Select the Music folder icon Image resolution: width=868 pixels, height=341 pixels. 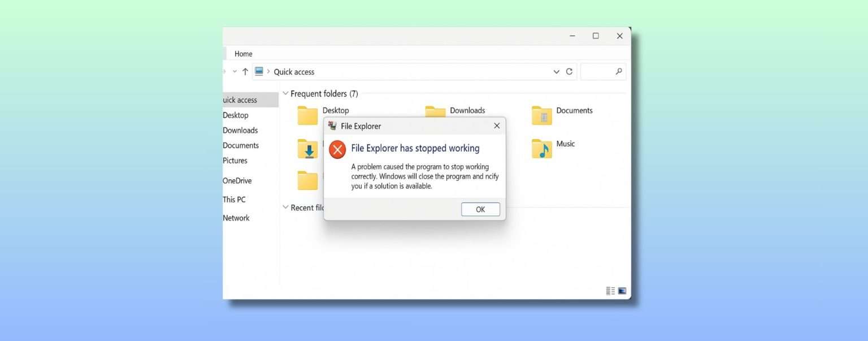click(x=542, y=149)
